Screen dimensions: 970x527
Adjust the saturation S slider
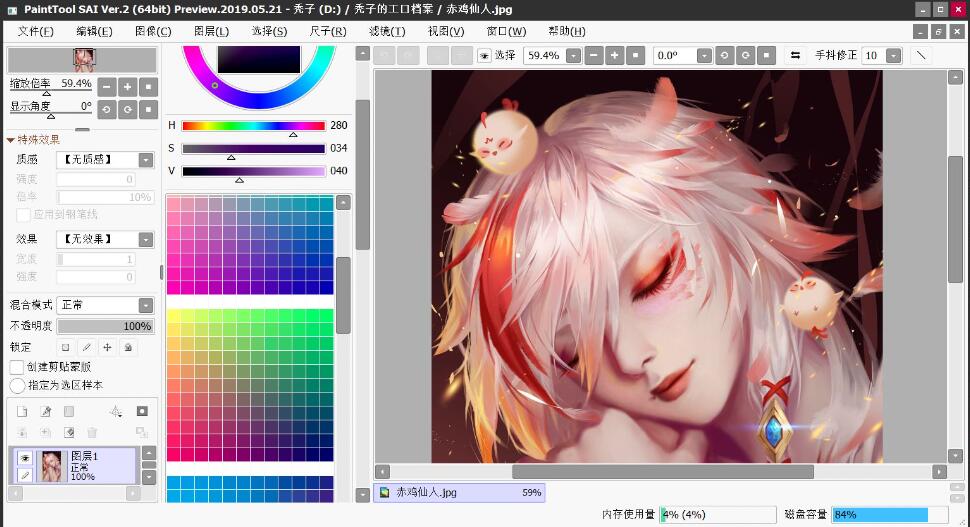[254, 149]
